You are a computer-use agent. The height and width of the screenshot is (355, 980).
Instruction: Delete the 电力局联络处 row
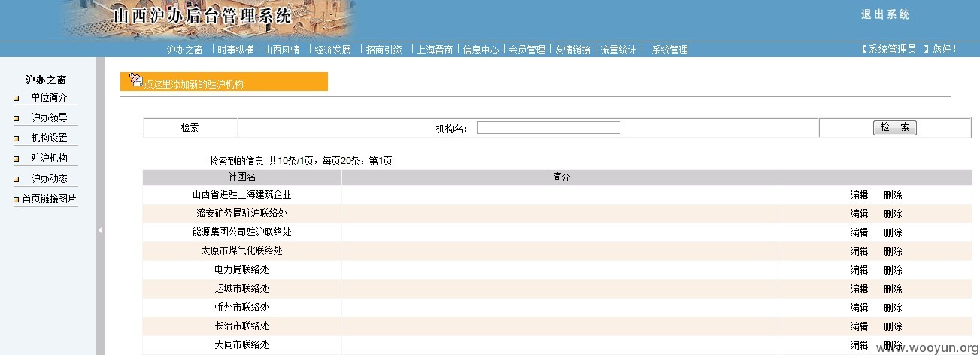pyautogui.click(x=893, y=270)
